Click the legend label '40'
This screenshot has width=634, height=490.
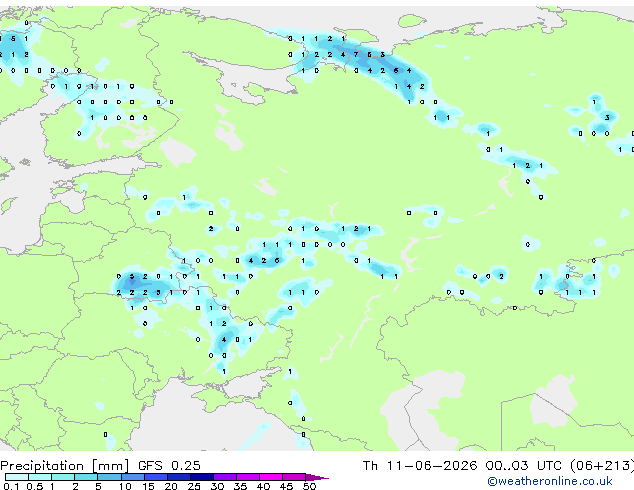[x=264, y=486]
